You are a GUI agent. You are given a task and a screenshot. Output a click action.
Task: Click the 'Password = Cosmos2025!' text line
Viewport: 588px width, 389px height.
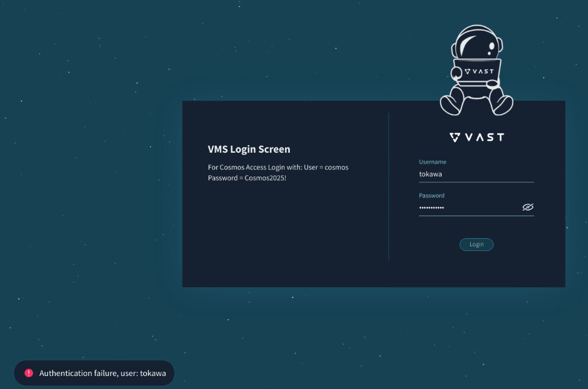247,178
